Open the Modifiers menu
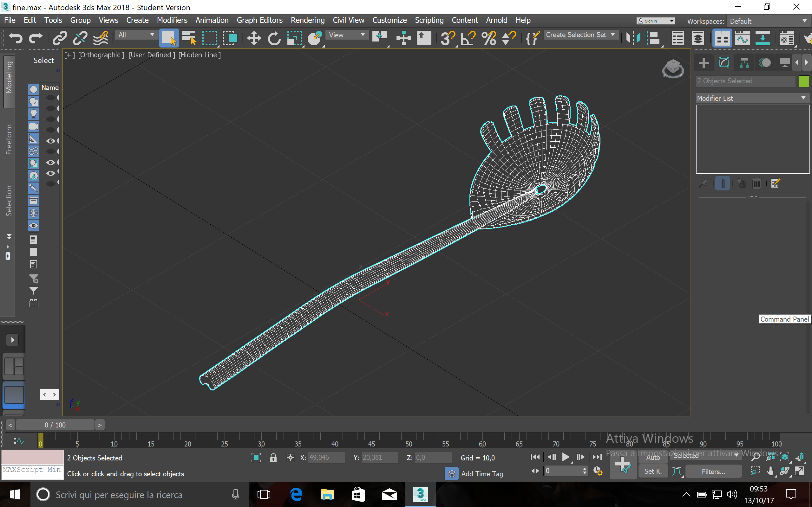The image size is (812, 507). click(x=172, y=20)
